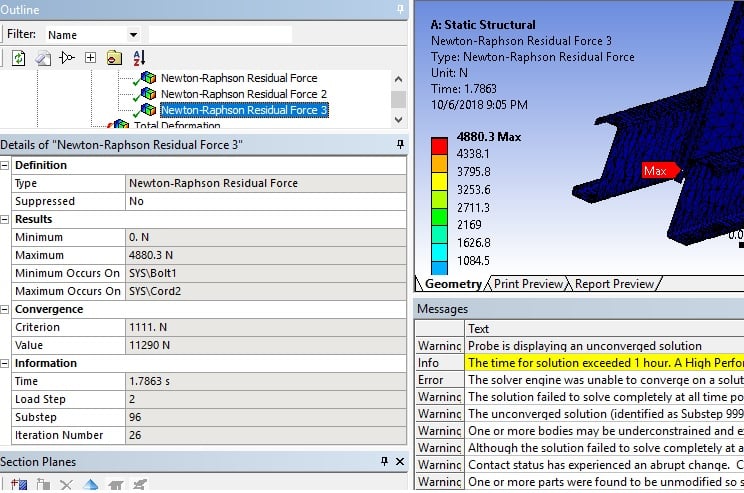Click the Minimum Occurs On SYS\Bolt1 cell

(266, 273)
